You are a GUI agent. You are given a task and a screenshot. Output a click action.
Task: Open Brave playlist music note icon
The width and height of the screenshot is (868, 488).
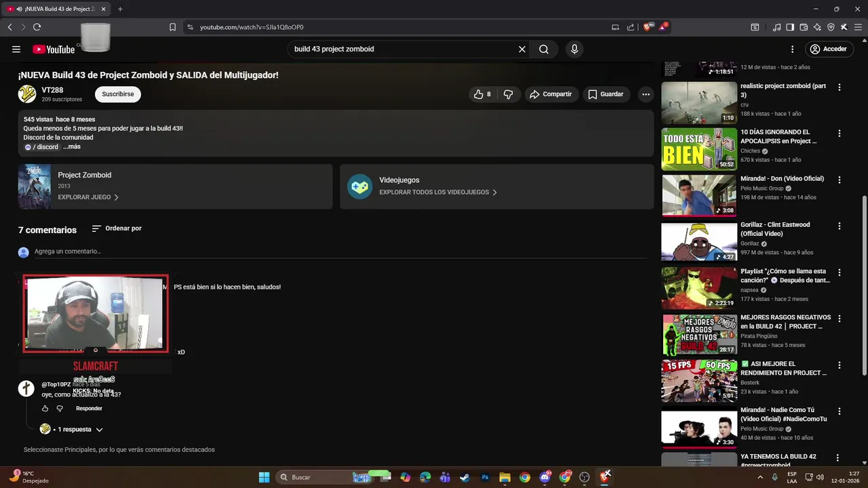point(777,27)
